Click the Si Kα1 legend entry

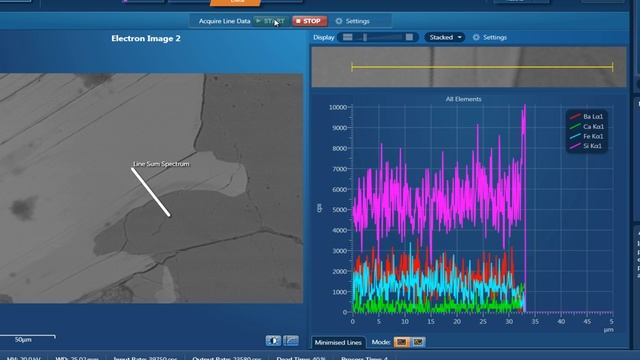(x=587, y=146)
